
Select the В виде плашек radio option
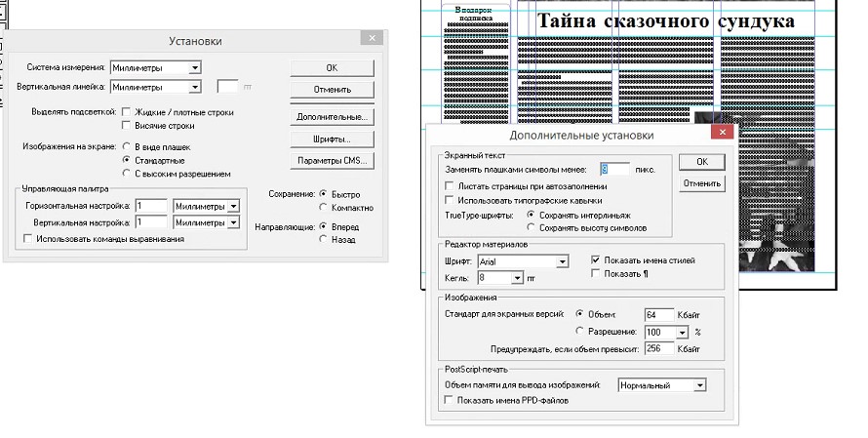126,146
